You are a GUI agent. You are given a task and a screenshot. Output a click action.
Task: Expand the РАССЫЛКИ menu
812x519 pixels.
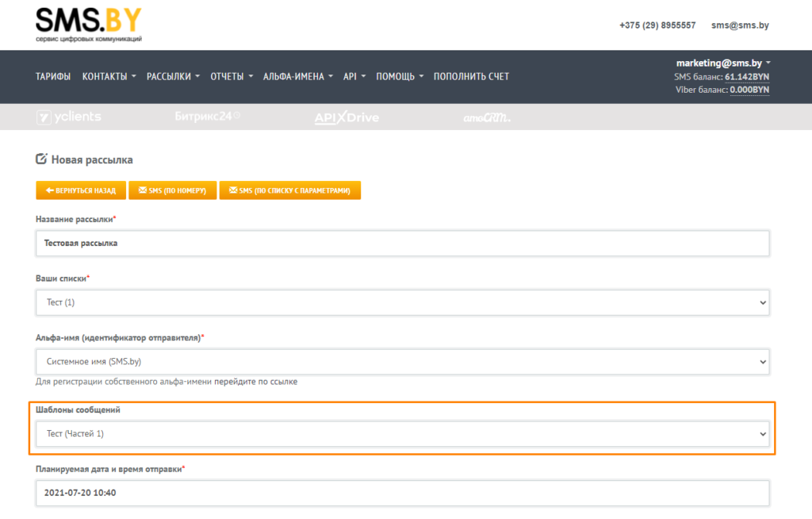coord(173,77)
